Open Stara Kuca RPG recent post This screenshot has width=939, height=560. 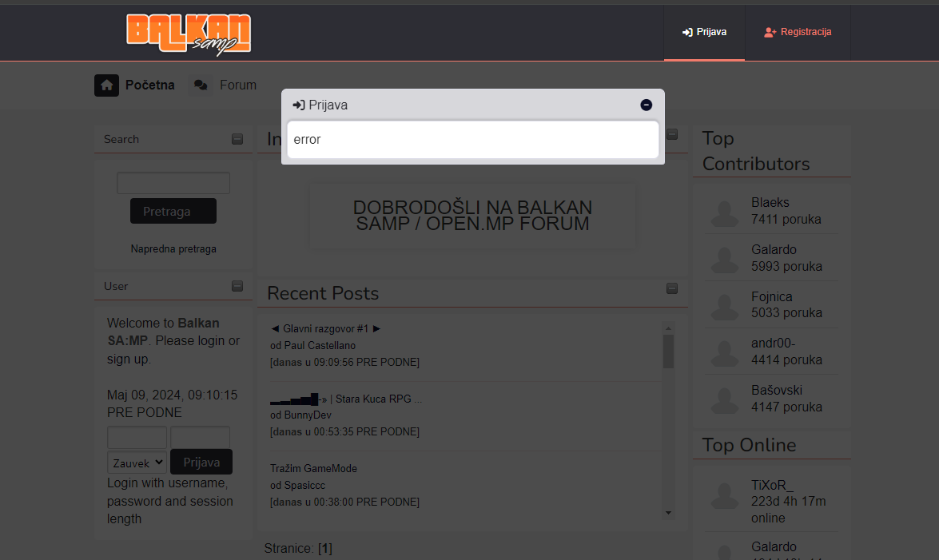(x=346, y=399)
